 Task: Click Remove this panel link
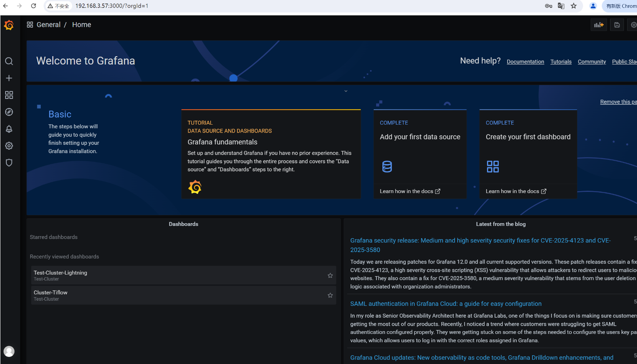(x=618, y=102)
